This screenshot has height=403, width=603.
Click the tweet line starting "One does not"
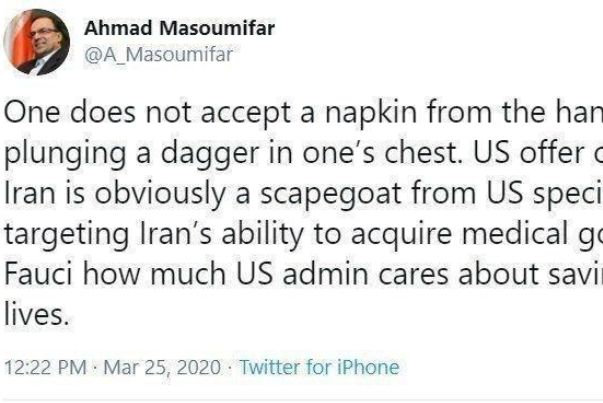coord(300,115)
